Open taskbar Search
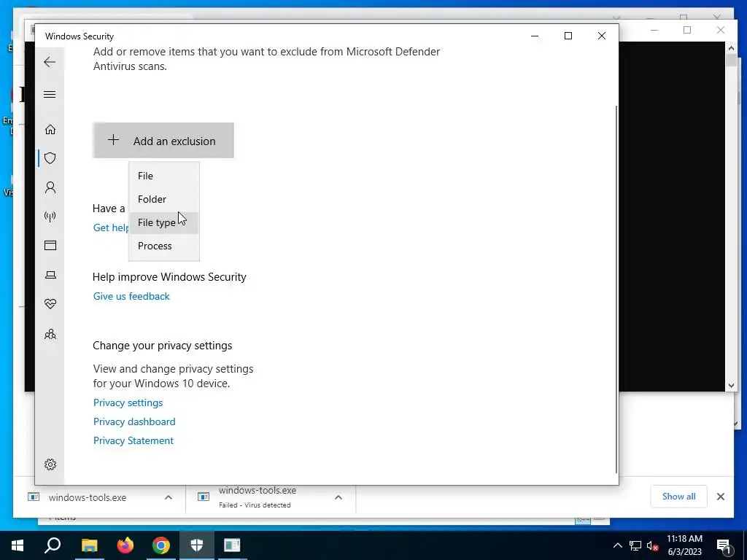The image size is (747, 560). [53, 545]
